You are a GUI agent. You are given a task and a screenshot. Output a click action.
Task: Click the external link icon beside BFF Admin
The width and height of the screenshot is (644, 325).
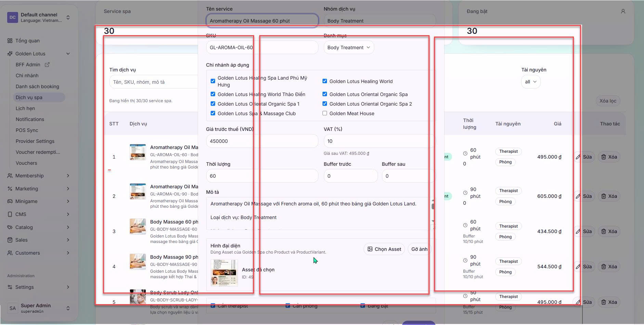[x=47, y=65]
